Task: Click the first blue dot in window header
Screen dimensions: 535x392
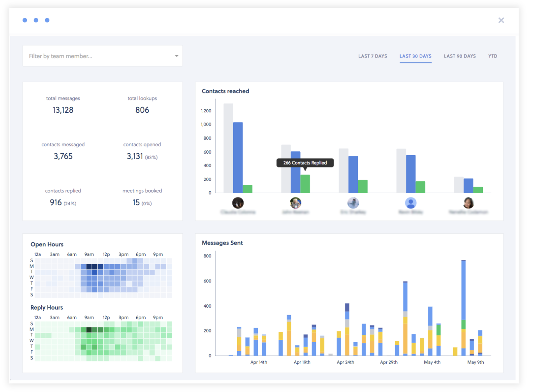Action: click(x=25, y=20)
